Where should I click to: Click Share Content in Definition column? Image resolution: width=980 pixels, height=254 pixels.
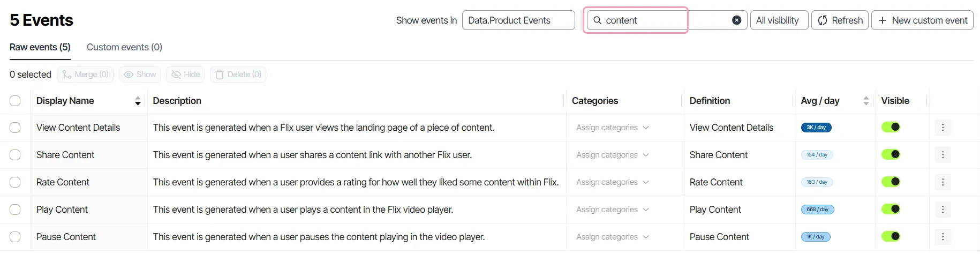coord(719,155)
